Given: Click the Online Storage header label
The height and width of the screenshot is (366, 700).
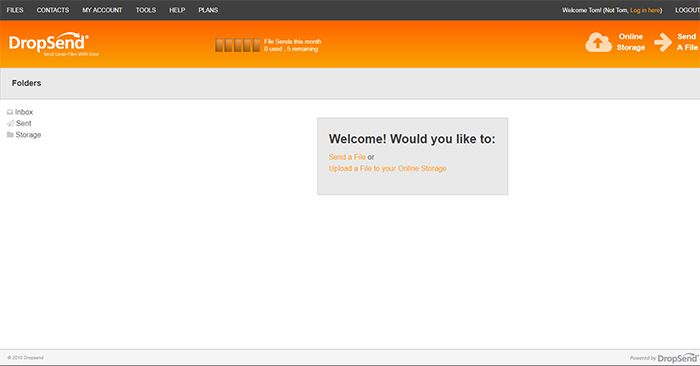Looking at the screenshot, I should pyautogui.click(x=631, y=42).
